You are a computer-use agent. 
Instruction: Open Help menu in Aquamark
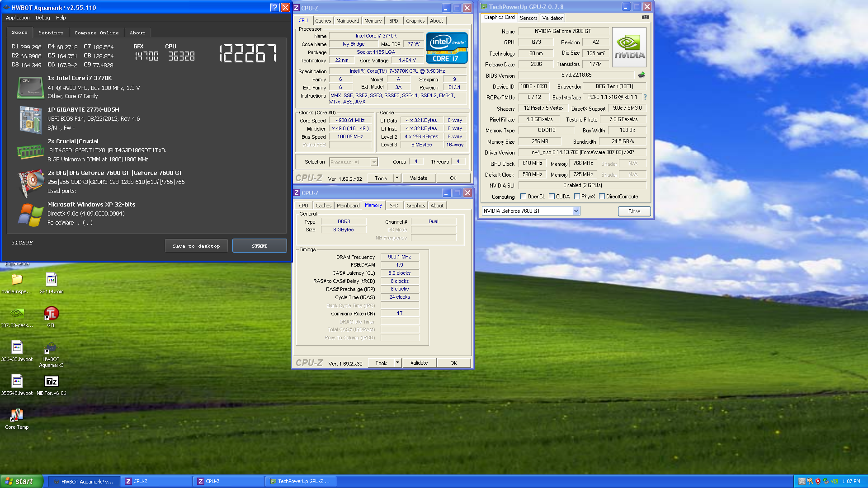tap(61, 18)
